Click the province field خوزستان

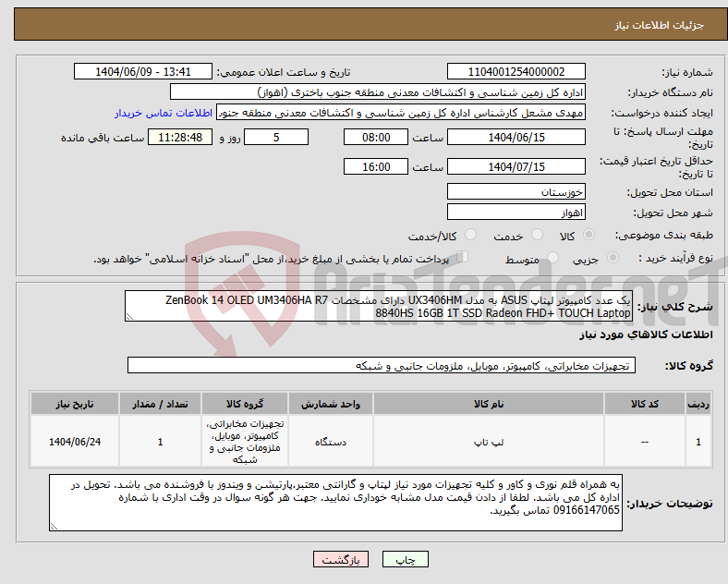(516, 191)
